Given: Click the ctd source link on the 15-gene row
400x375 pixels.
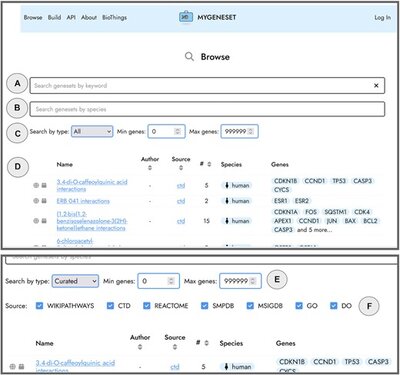Looking at the screenshot, I should (x=181, y=221).
